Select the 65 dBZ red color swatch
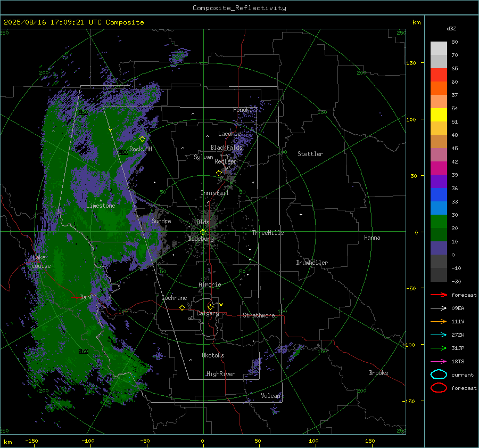 pyautogui.click(x=439, y=75)
